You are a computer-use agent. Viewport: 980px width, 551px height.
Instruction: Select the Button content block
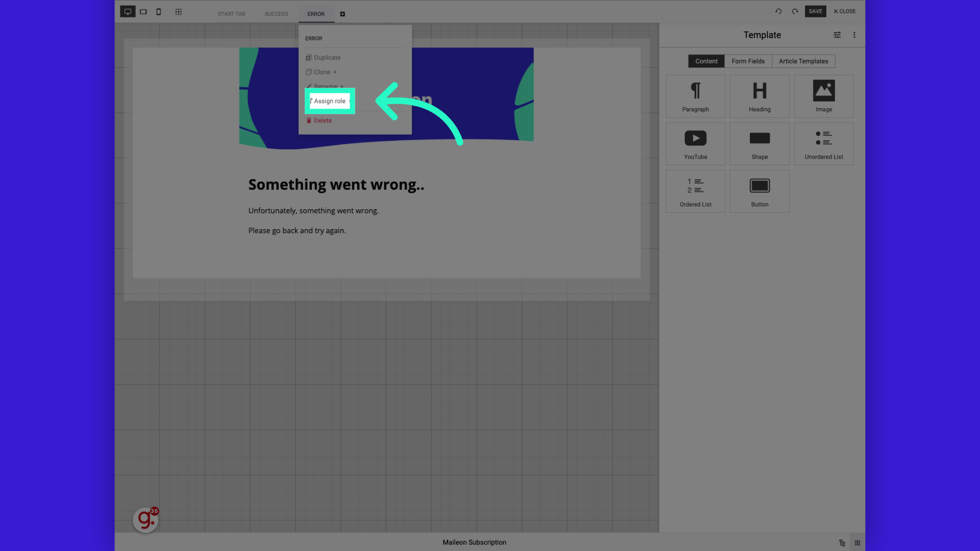[759, 191]
